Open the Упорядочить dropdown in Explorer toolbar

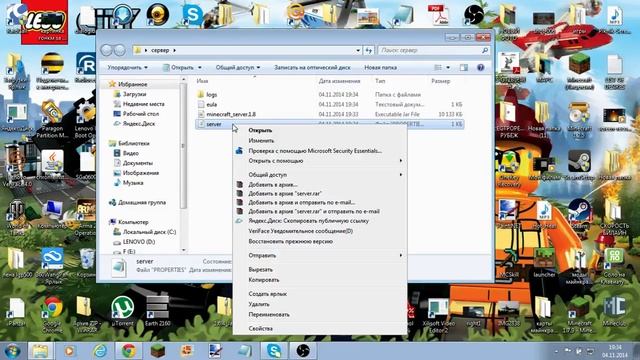pyautogui.click(x=127, y=67)
